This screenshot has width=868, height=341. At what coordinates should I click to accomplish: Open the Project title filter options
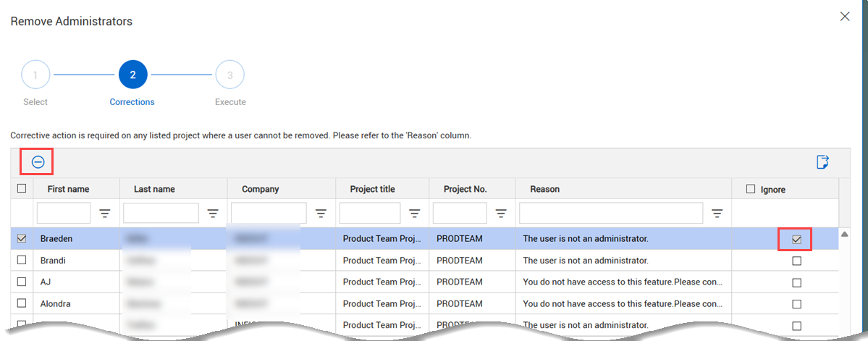click(x=415, y=214)
